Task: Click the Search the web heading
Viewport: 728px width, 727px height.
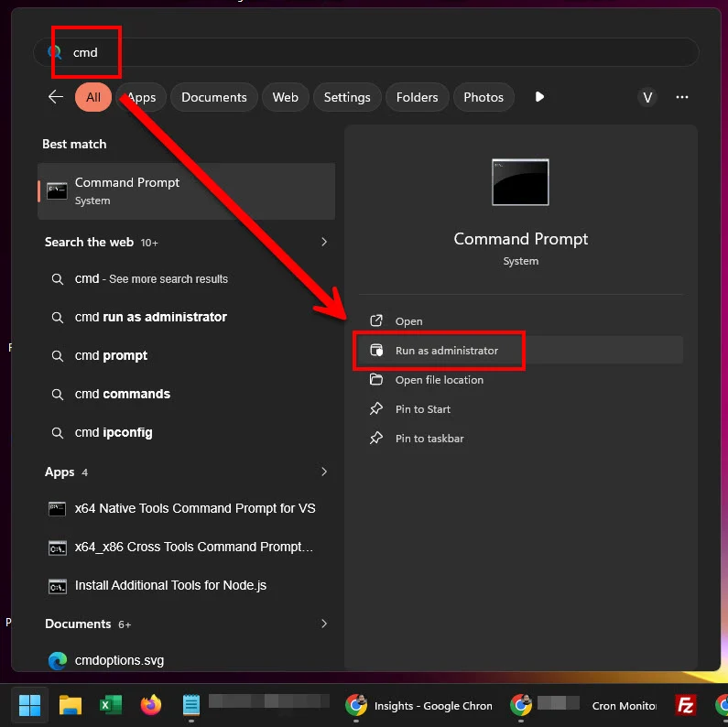Action: point(89,242)
